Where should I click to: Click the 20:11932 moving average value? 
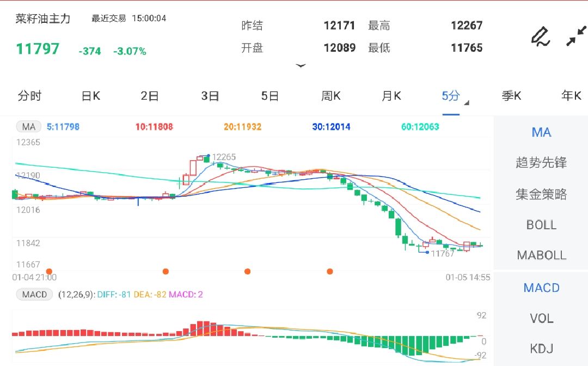point(243,127)
